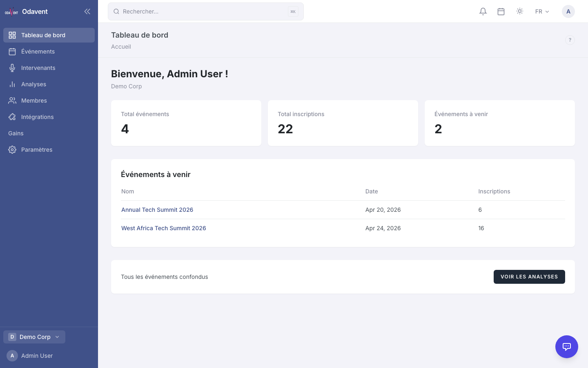Open Analyses menu item

point(49,84)
